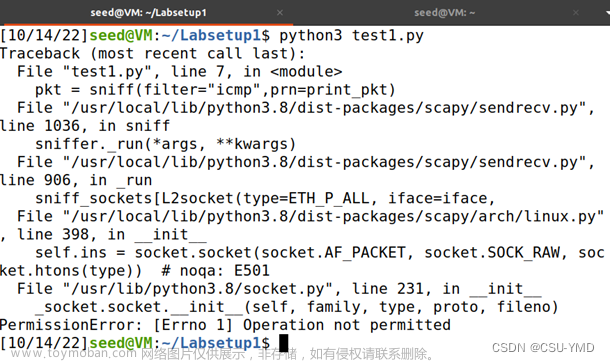This screenshot has width=610, height=362.
Task: Click the 'sniff_sockets[L2socket(type=ETH_P_ALL, iface=iface,' line
Action: pyautogui.click(x=265, y=198)
